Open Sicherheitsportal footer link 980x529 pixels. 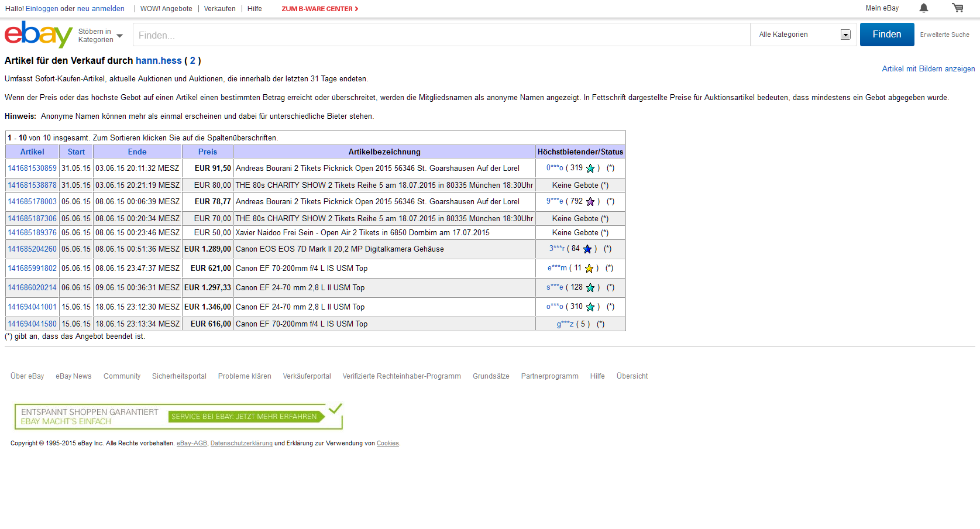coord(179,376)
